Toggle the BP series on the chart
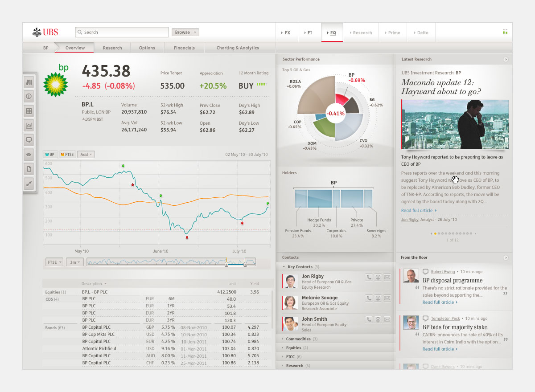Image resolution: width=535 pixels, height=392 pixels. [x=49, y=155]
